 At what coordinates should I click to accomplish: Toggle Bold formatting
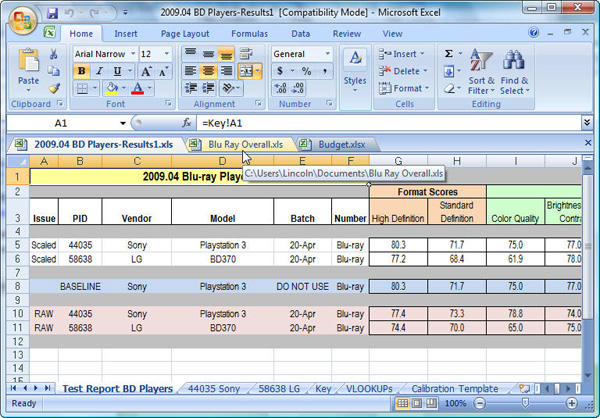(81, 71)
